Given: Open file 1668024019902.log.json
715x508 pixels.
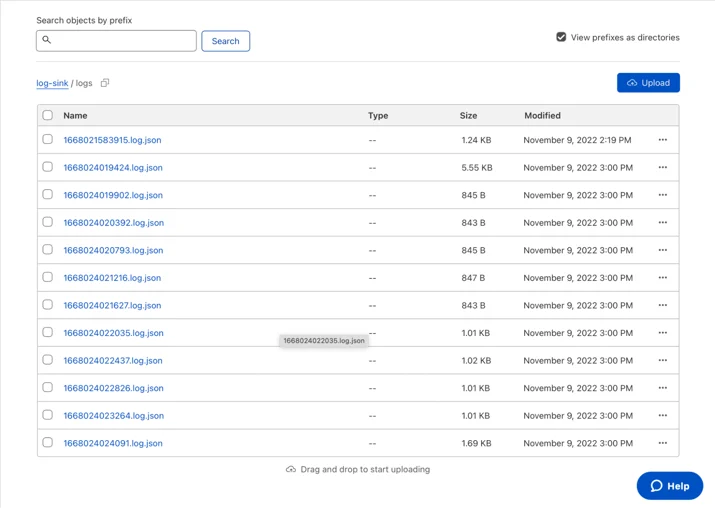Looking at the screenshot, I should click(x=113, y=195).
